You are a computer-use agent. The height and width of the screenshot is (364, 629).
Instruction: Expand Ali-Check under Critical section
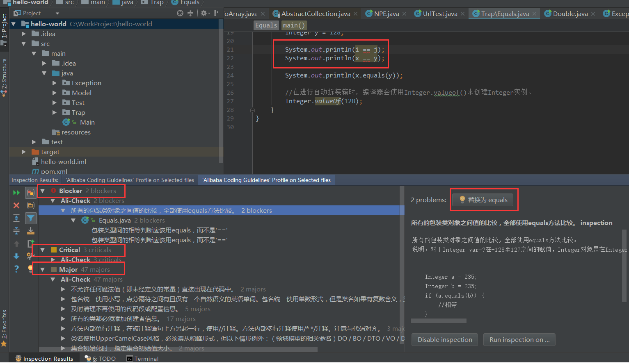(53, 259)
